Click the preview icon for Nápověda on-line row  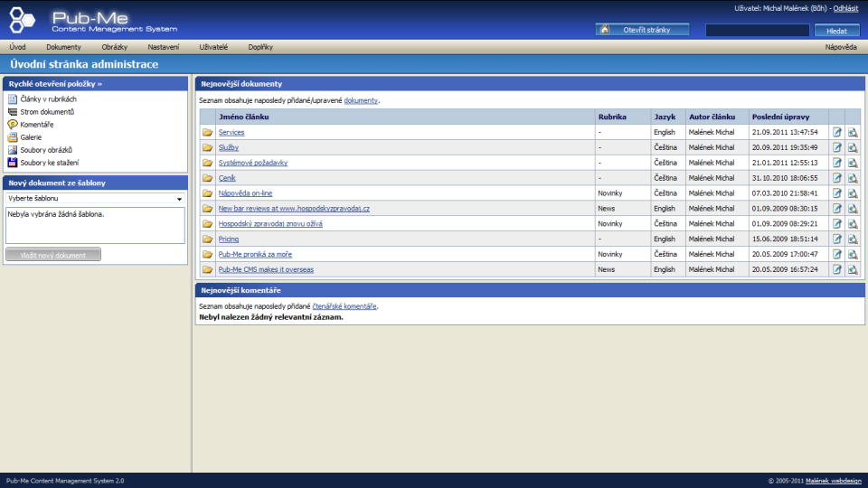coord(853,193)
